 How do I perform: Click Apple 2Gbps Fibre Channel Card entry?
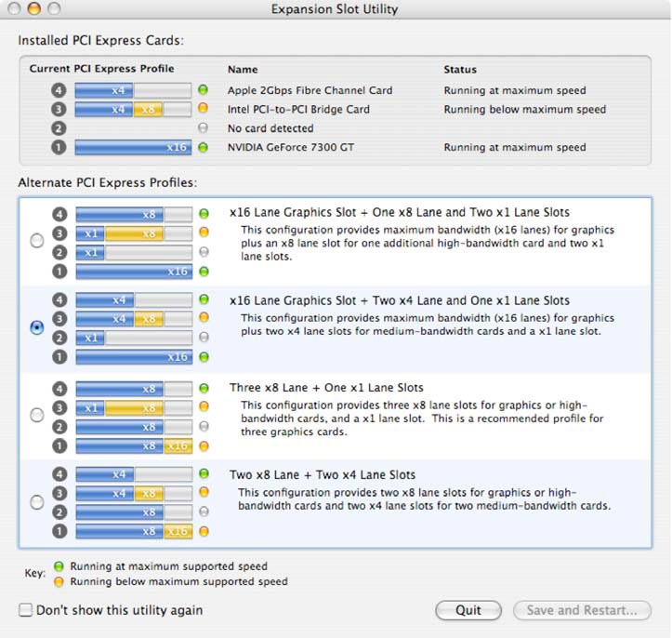coord(310,90)
